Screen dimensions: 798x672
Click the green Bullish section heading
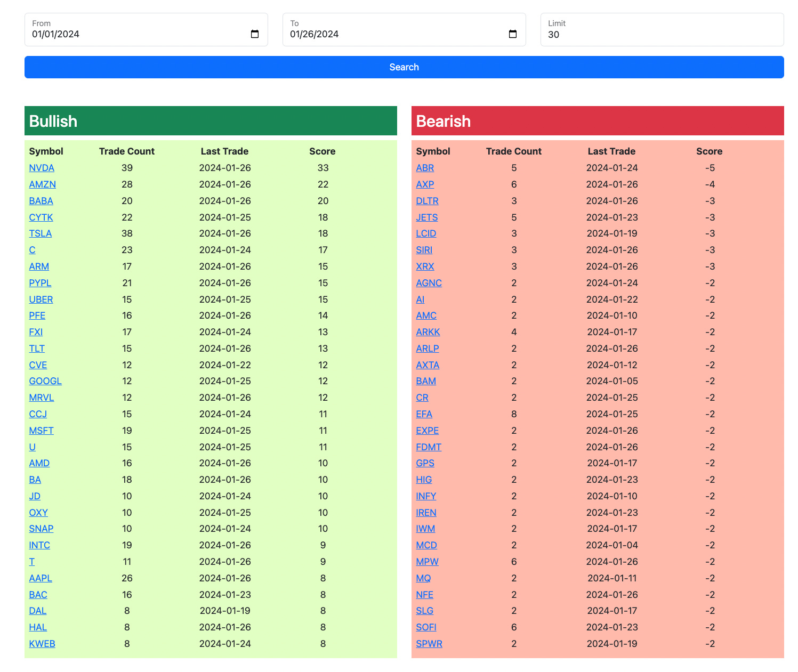(x=211, y=121)
